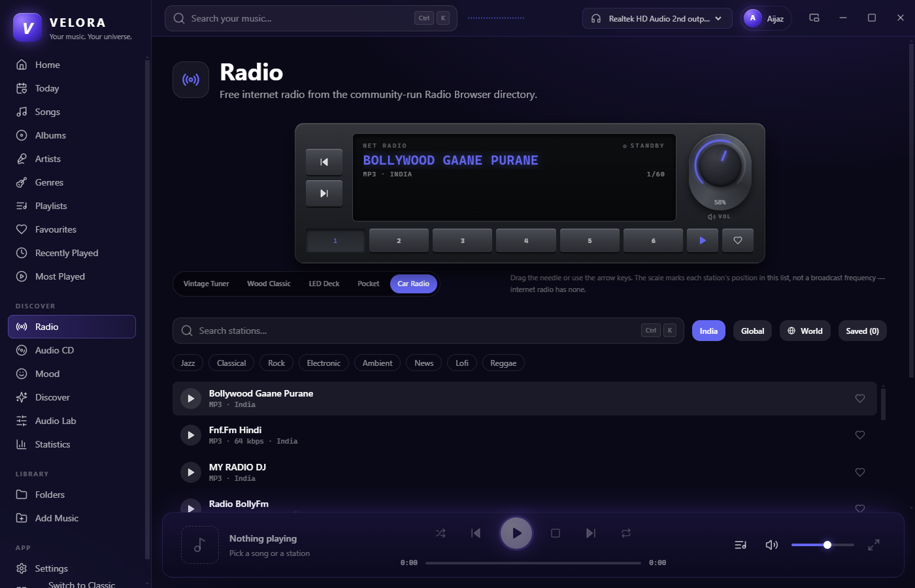Filter stations by Electronic

coord(324,363)
